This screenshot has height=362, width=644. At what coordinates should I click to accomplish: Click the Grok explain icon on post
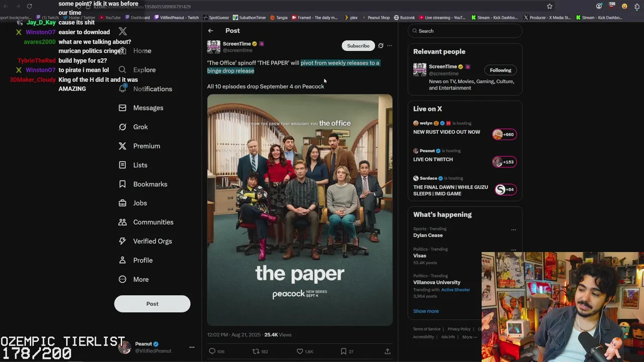[381, 46]
